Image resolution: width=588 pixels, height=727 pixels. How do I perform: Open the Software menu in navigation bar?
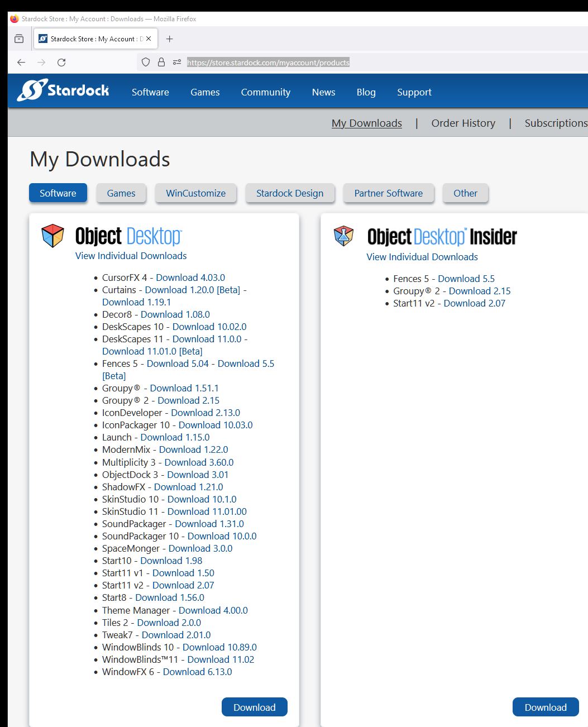[150, 92]
